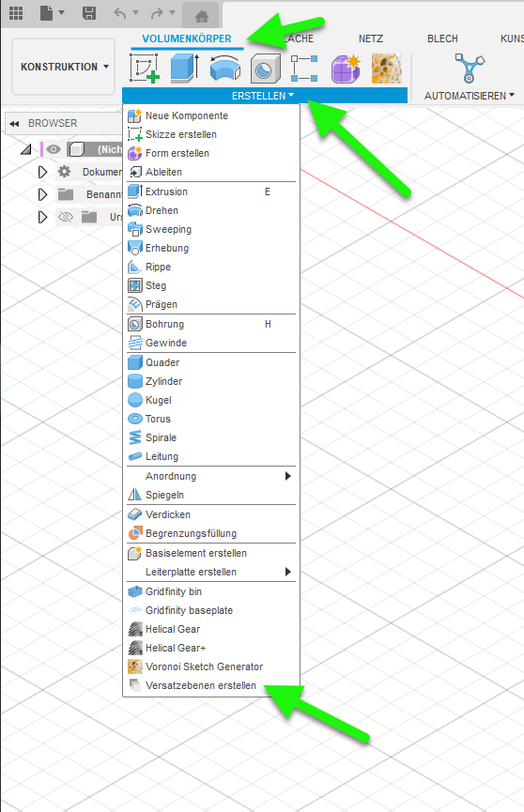Click the Revolve toolbar icon
The height and width of the screenshot is (812, 524).
pos(225,68)
